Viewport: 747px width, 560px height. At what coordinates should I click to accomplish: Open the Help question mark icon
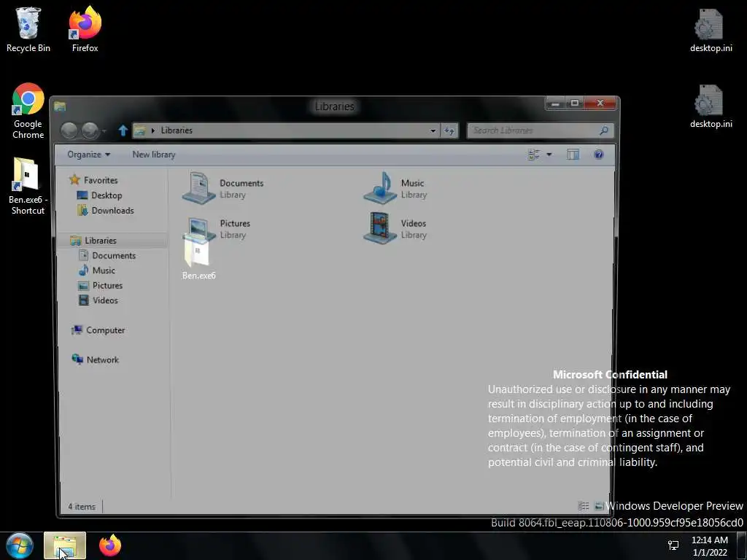pyautogui.click(x=599, y=155)
